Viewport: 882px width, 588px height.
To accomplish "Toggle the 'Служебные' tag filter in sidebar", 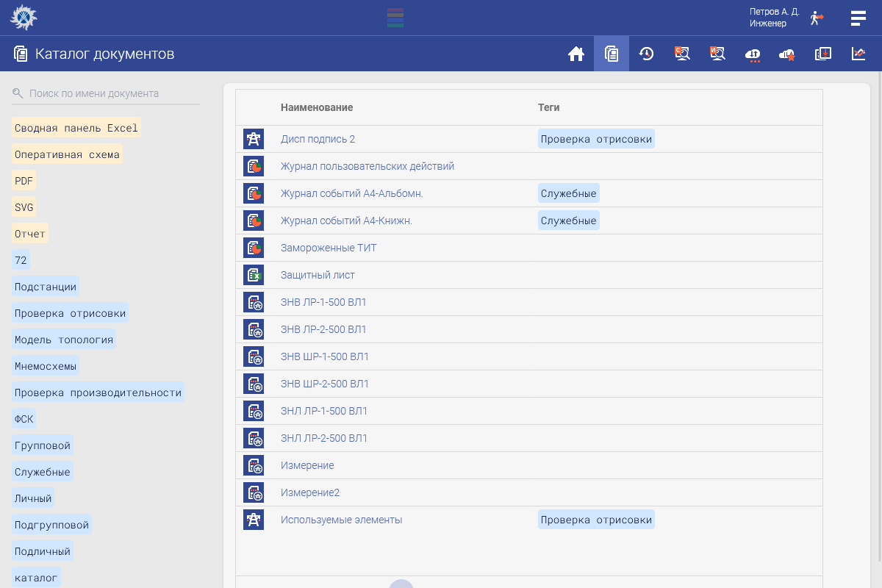I will point(43,472).
